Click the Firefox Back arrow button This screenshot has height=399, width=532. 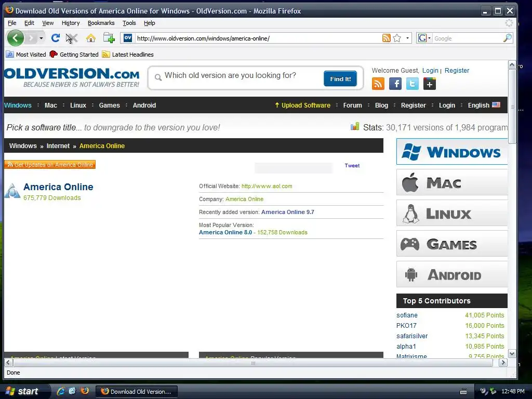16,38
